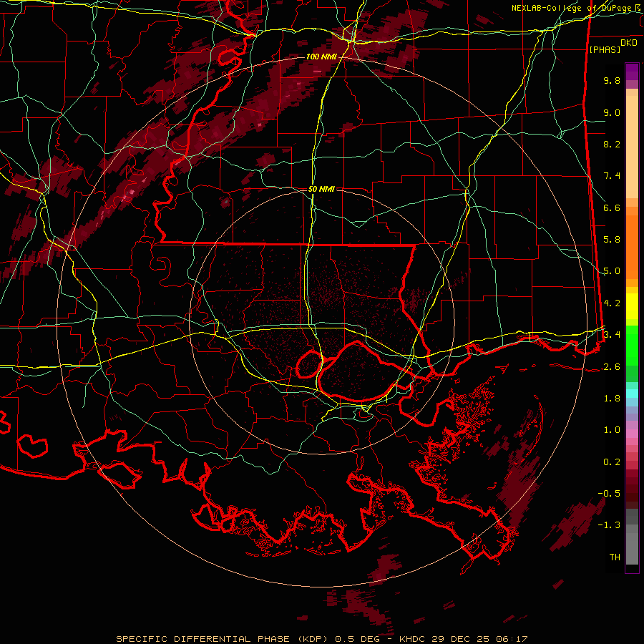
Task: Click the 3.4 value on the color scale
Action: click(612, 335)
